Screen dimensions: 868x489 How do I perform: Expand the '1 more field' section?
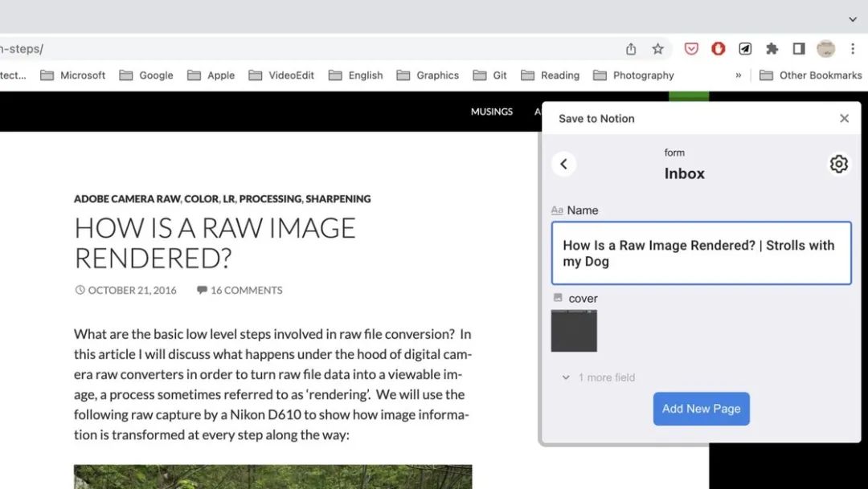click(x=599, y=377)
